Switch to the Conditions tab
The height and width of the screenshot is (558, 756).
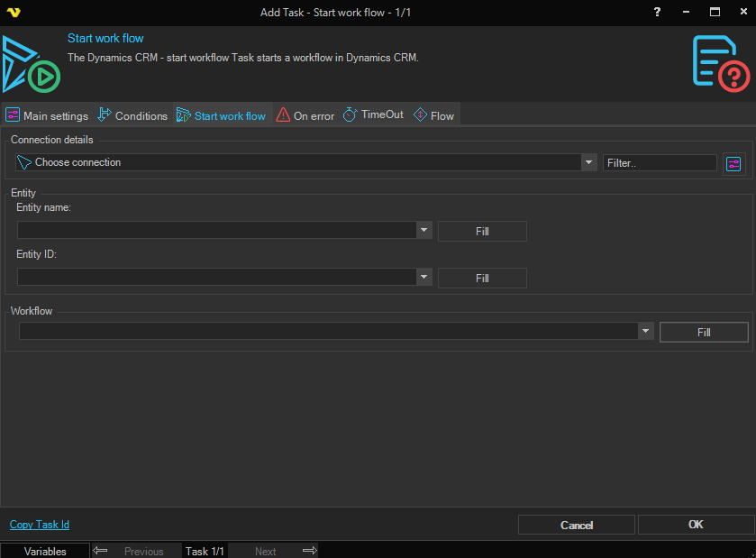tap(132, 115)
